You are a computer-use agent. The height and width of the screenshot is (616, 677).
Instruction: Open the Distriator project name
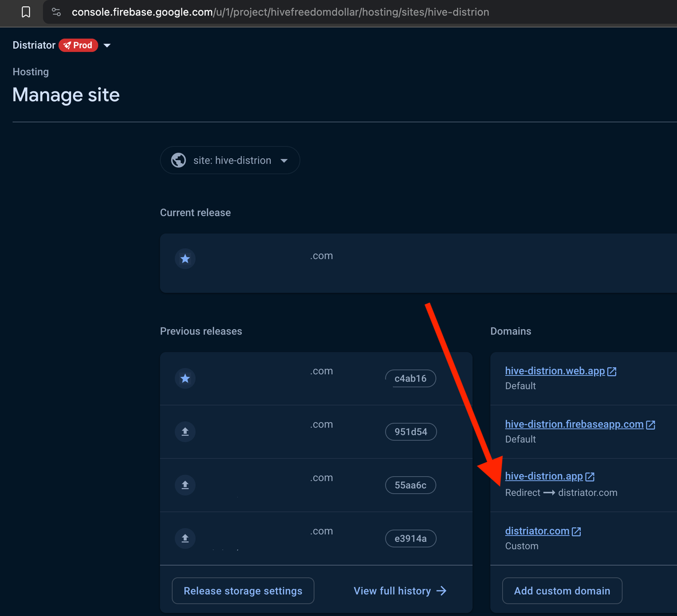[34, 46]
